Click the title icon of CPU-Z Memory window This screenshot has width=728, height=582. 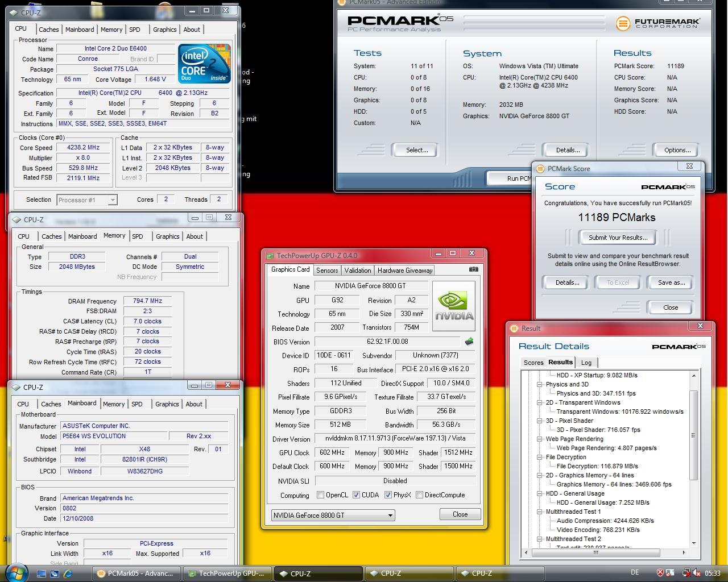(x=16, y=220)
